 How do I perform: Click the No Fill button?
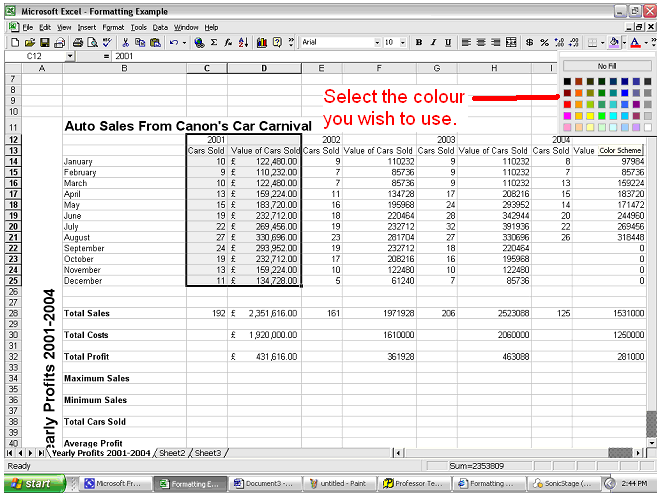point(607,65)
